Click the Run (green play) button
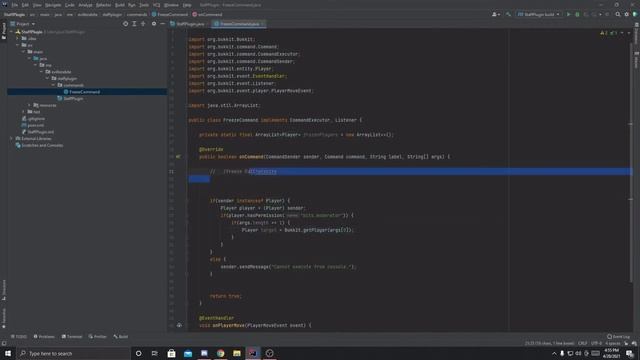 568,14
